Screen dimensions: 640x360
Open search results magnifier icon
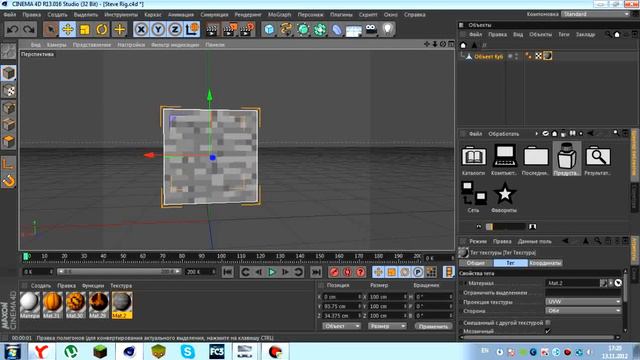point(598,160)
